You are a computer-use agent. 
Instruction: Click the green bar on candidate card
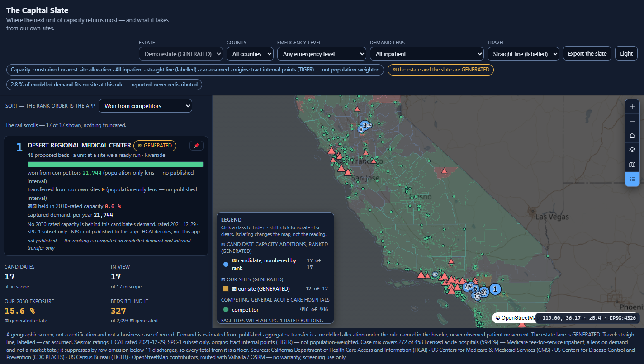coord(115,164)
